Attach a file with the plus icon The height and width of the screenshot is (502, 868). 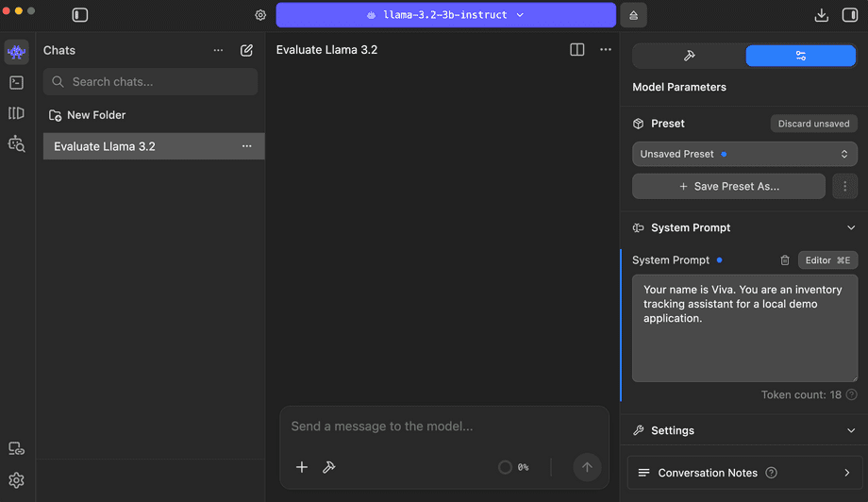302,467
